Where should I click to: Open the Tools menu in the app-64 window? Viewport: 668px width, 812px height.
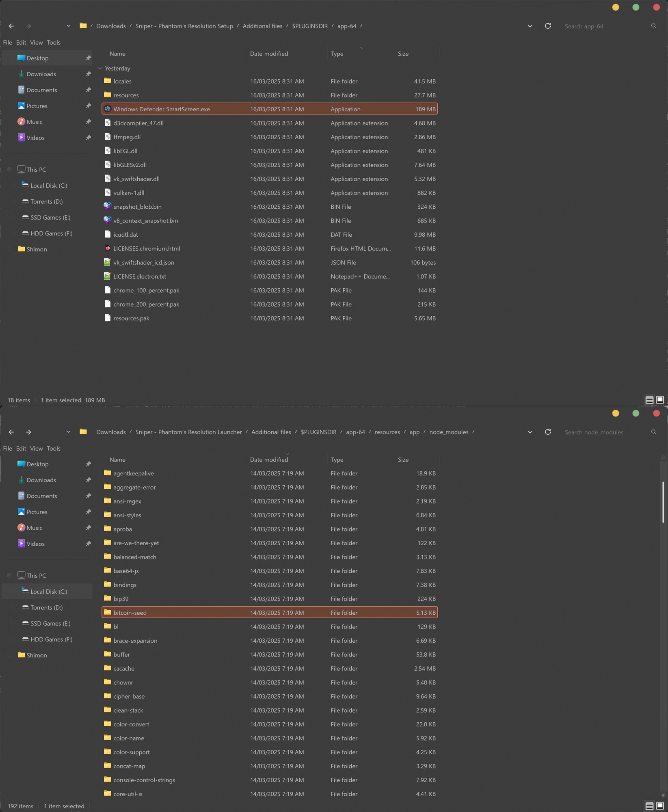tap(53, 42)
